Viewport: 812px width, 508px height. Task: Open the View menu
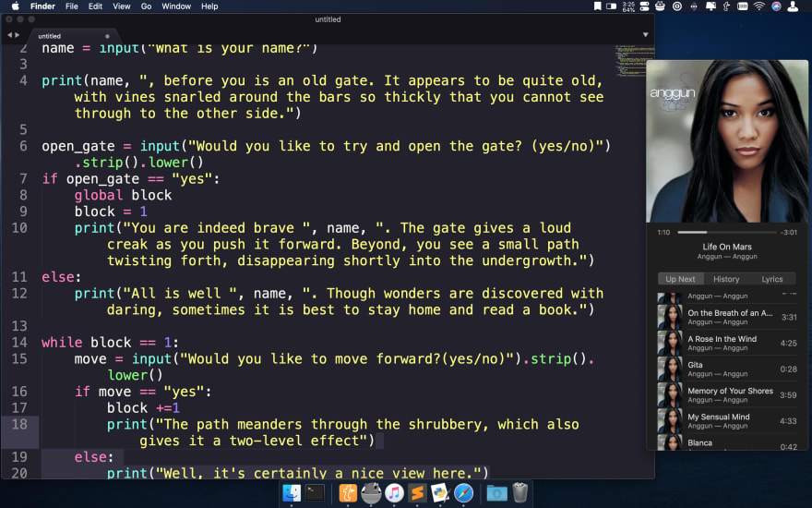(122, 6)
